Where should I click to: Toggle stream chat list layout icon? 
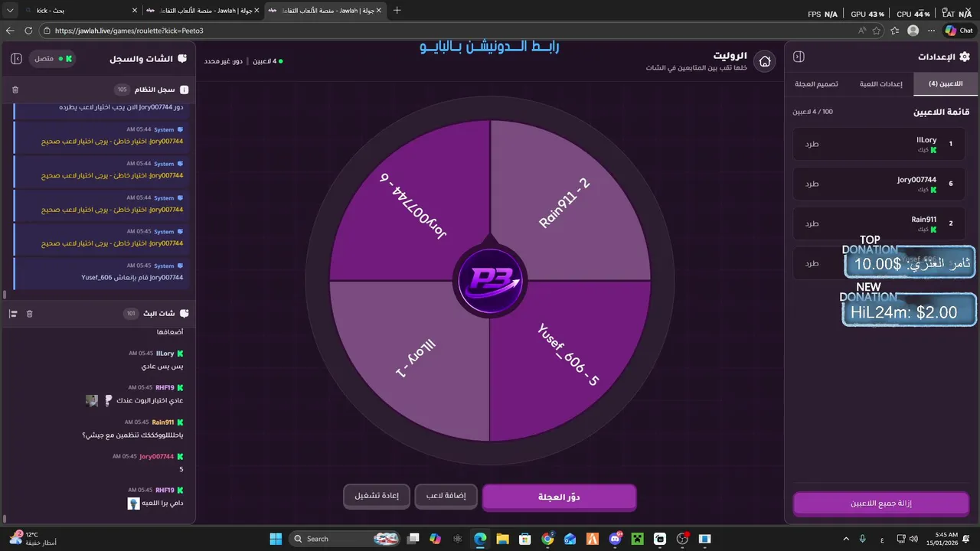pyautogui.click(x=13, y=314)
